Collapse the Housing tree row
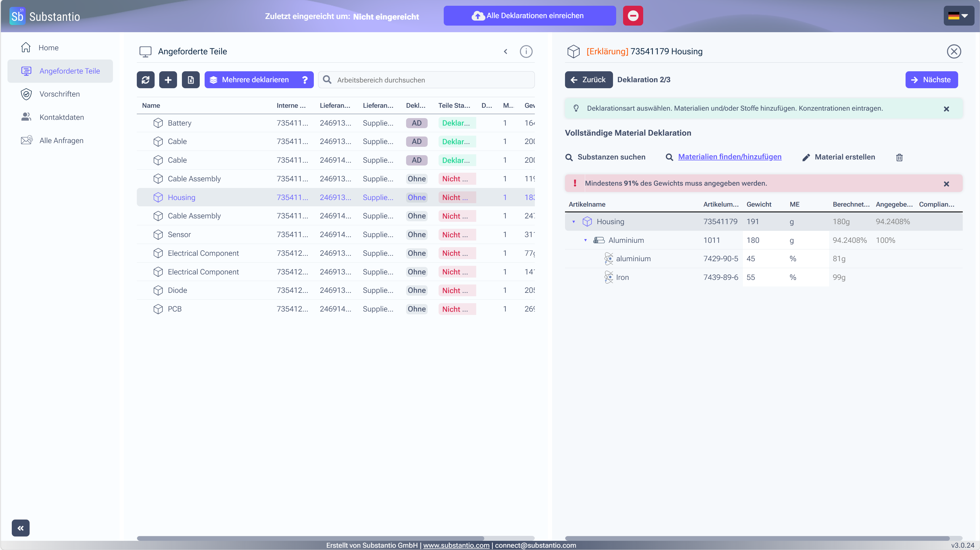 574,222
